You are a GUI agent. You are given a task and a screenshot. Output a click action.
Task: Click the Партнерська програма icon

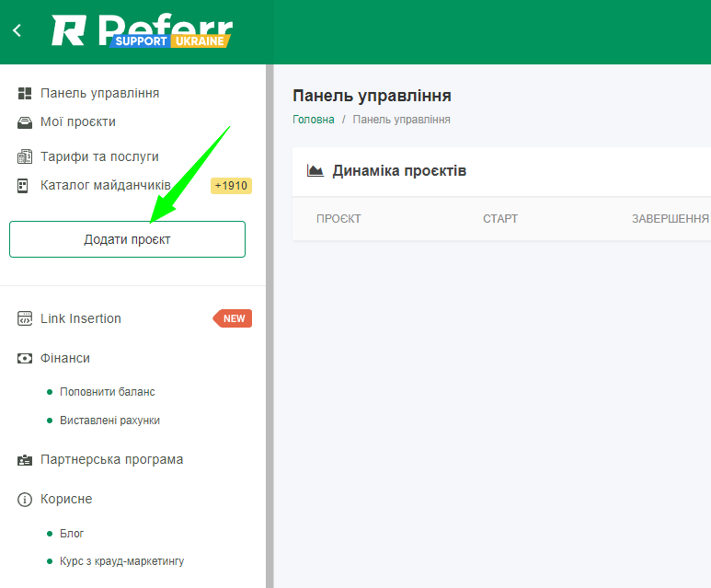click(x=25, y=460)
